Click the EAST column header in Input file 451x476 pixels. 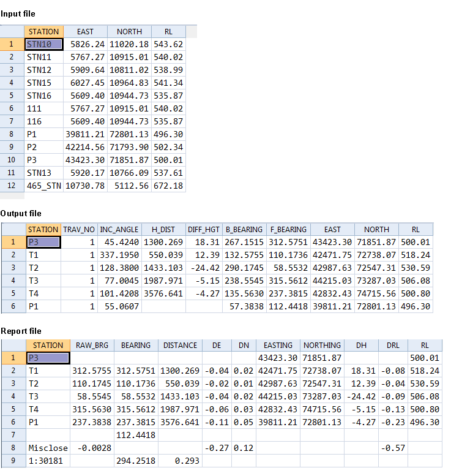pyautogui.click(x=85, y=32)
